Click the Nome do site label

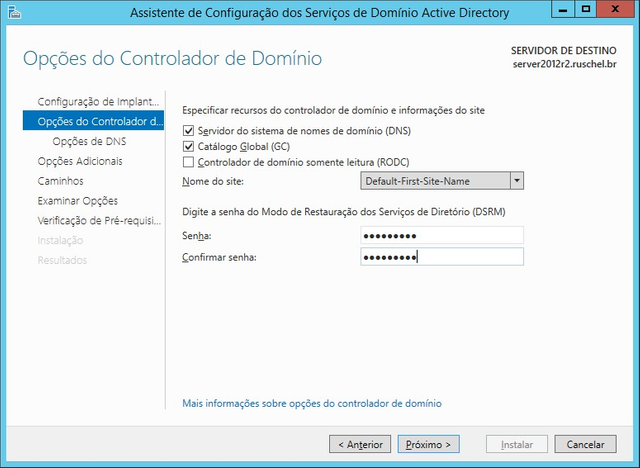[x=213, y=181]
